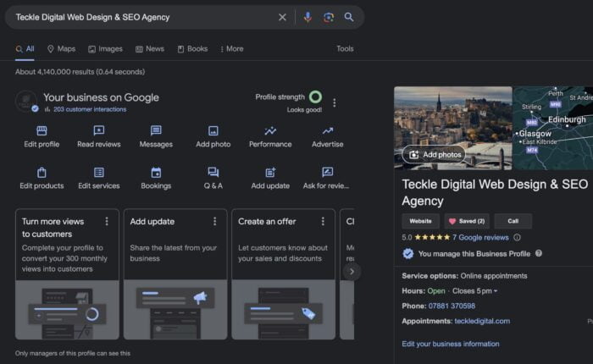The image size is (593, 364).
Task: Click the Add photos button on cover image
Action: (434, 155)
